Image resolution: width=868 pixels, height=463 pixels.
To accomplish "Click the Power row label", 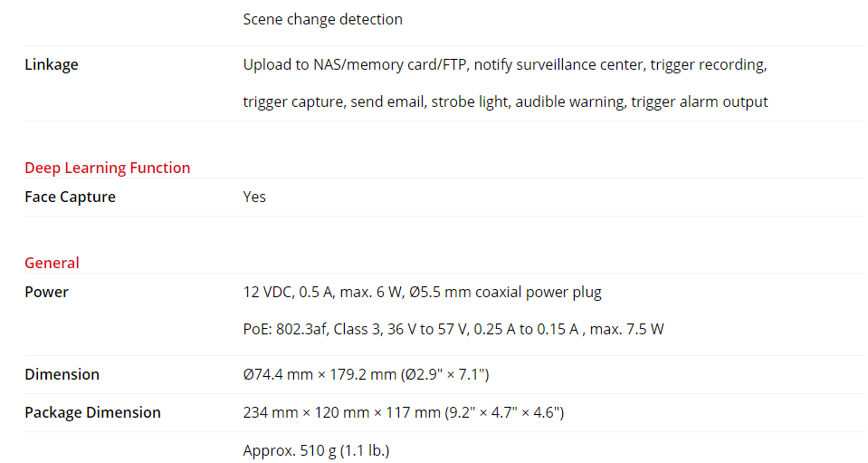I will [x=46, y=292].
